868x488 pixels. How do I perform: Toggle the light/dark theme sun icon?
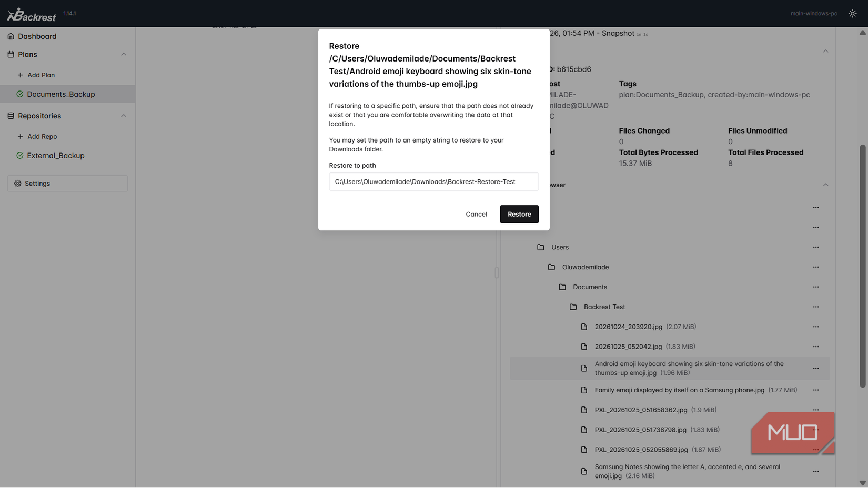pyautogui.click(x=852, y=14)
